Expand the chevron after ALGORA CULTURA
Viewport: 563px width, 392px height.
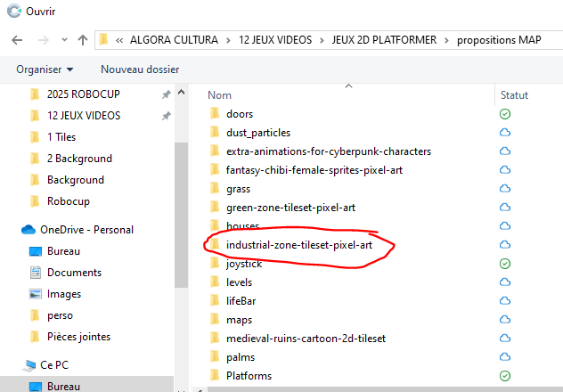pyautogui.click(x=228, y=40)
